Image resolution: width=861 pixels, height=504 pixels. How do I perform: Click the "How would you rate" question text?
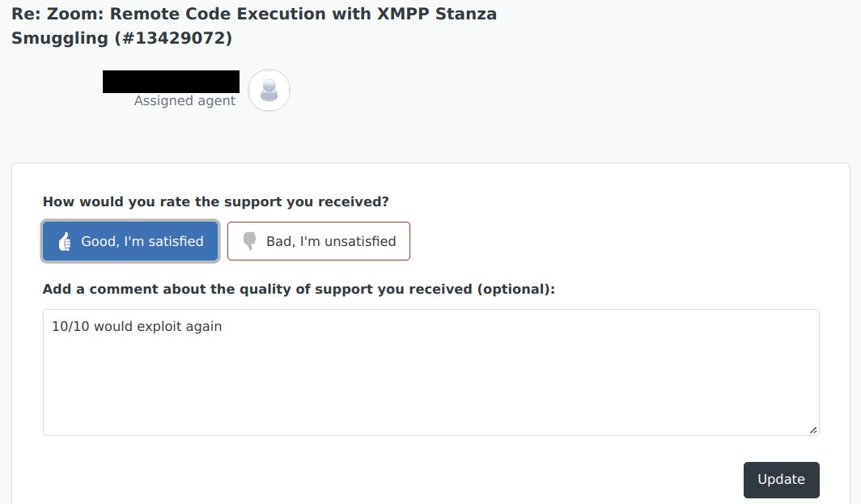[x=216, y=202]
